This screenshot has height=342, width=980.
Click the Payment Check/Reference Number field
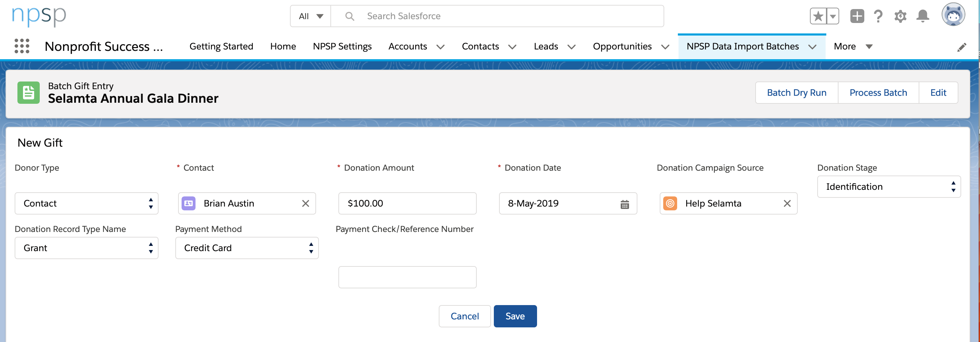[407, 277]
